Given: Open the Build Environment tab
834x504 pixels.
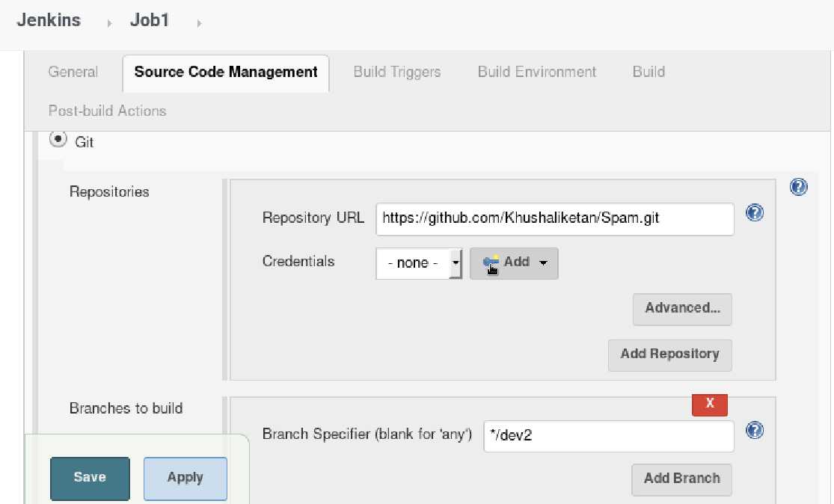Looking at the screenshot, I should pos(536,72).
